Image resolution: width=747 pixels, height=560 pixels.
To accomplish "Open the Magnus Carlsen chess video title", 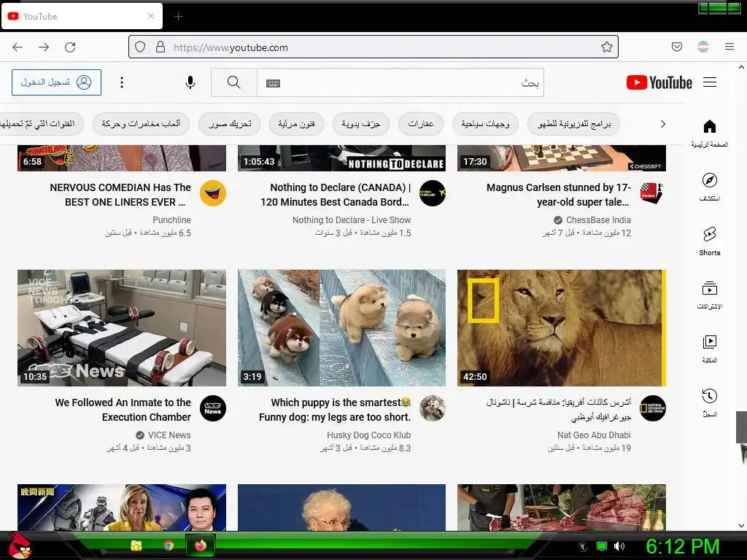I will [x=558, y=195].
